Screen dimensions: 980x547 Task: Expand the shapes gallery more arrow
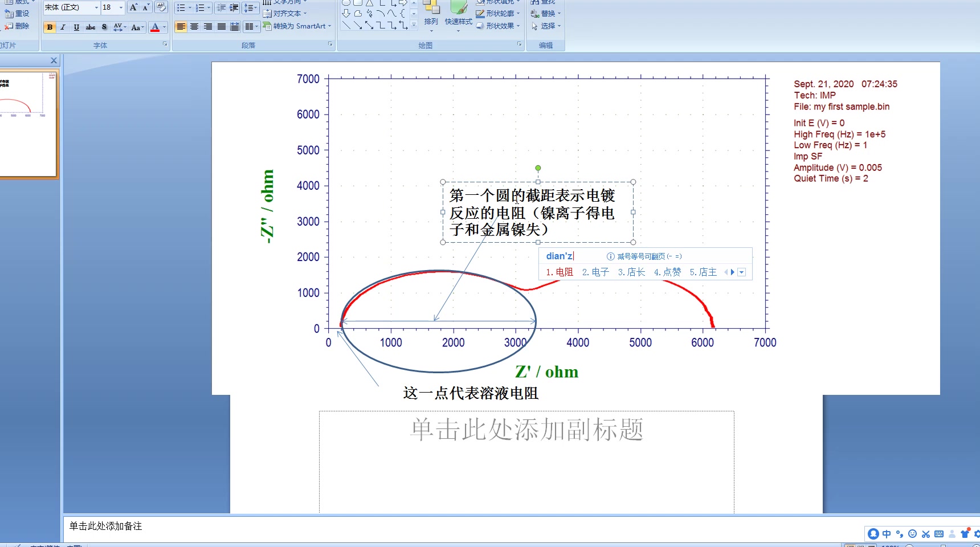[414, 26]
